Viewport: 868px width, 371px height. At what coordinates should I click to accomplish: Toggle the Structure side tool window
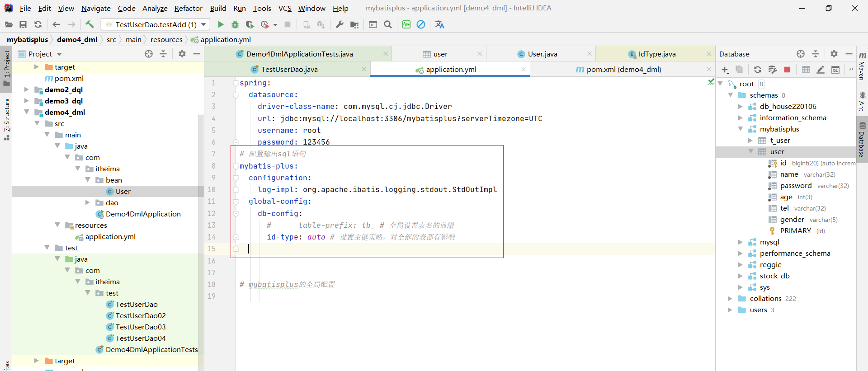pos(7,119)
